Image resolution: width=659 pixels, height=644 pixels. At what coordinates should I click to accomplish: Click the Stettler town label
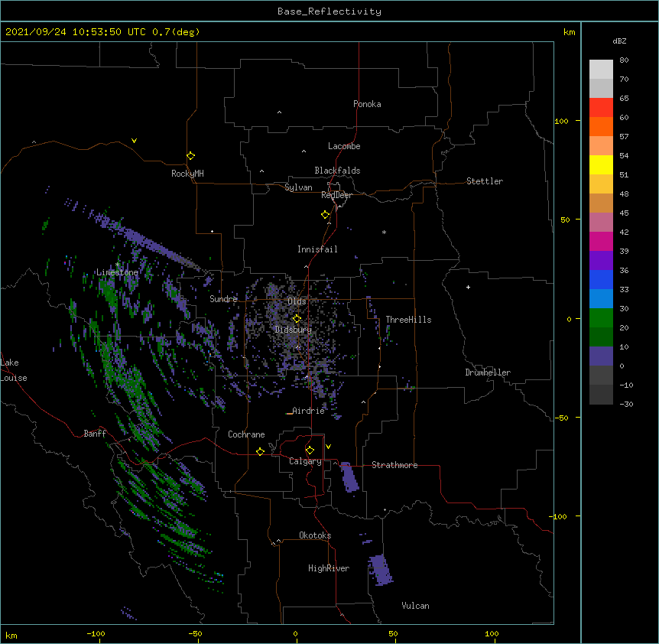(484, 181)
